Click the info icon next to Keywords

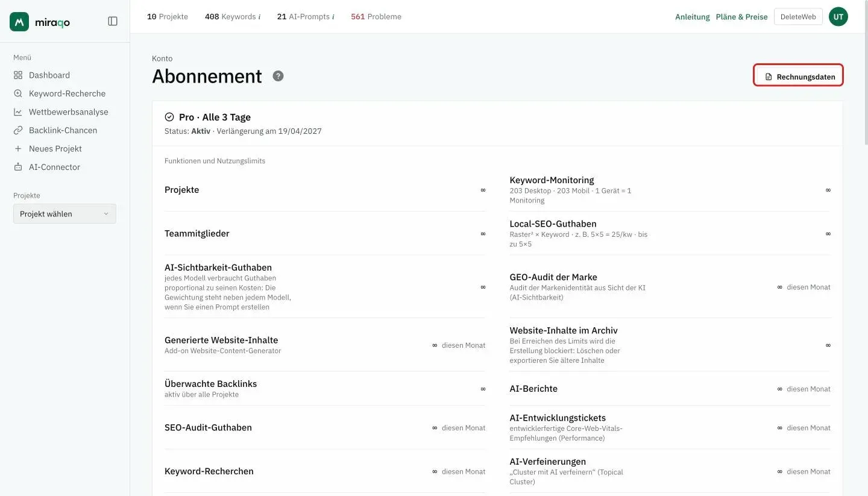tap(259, 17)
